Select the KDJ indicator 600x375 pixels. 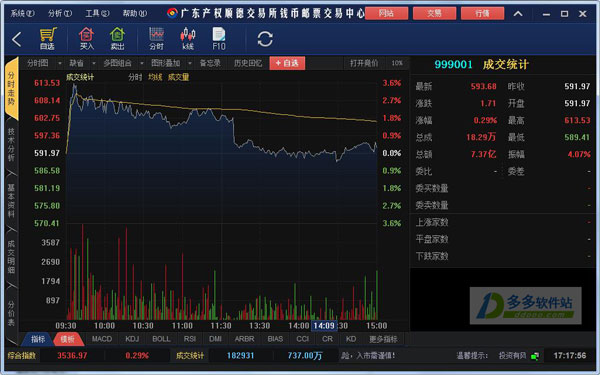point(132,339)
